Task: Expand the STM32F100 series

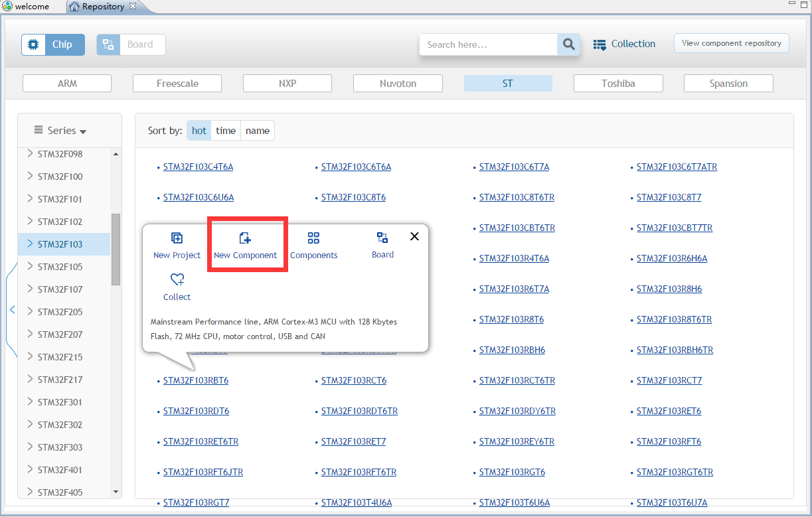Action: 30,176
